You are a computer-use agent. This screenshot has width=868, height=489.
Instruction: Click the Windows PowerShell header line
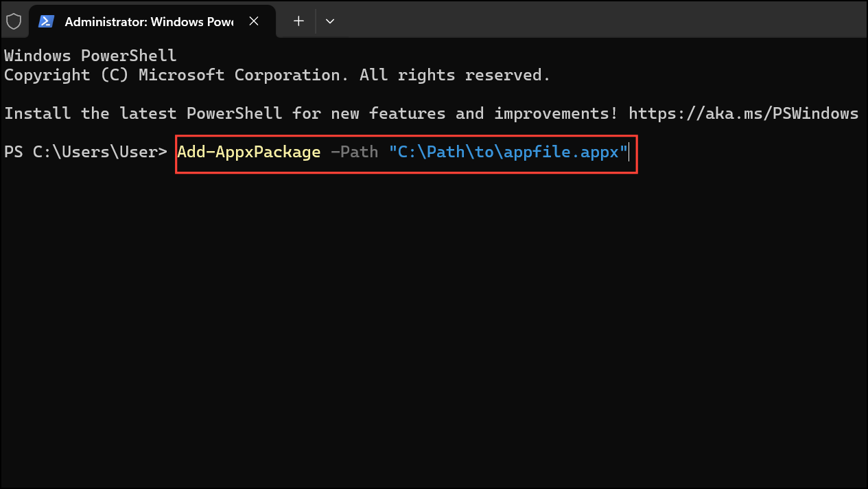click(89, 55)
